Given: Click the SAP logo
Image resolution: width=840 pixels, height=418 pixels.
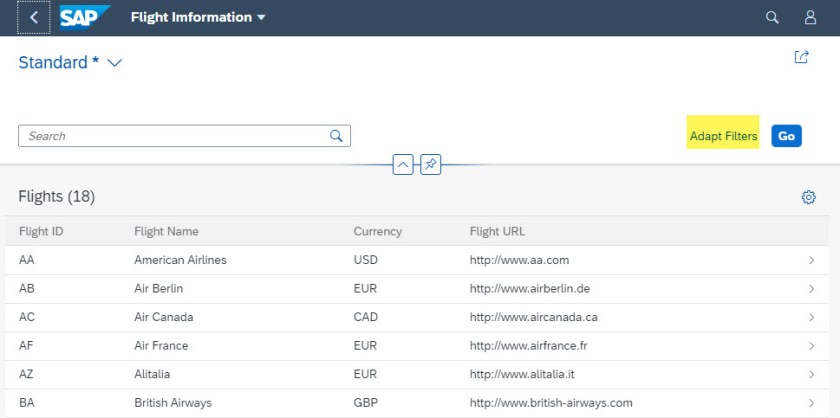Looking at the screenshot, I should tap(84, 18).
